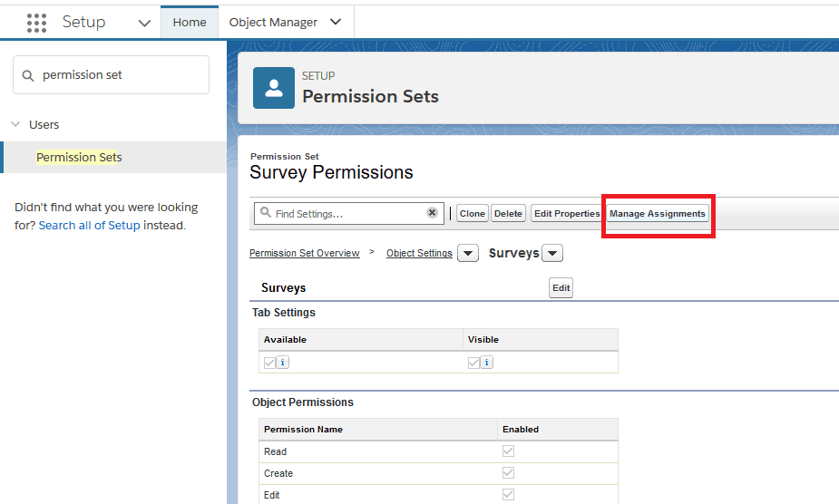Screen dimensions: 839x504
Task: Open the Object Settings dropdown arrow
Action: pyautogui.click(x=468, y=253)
